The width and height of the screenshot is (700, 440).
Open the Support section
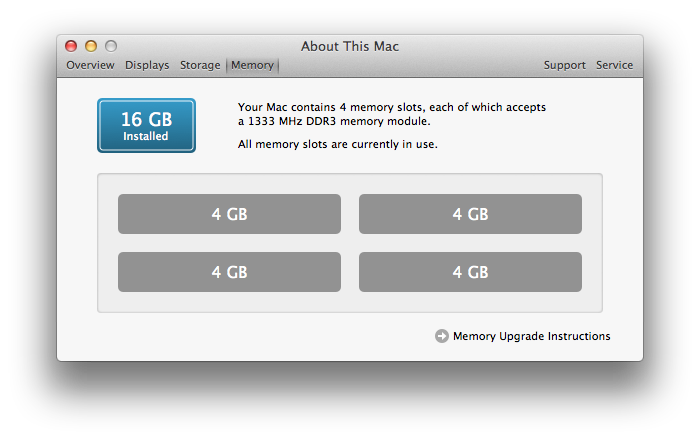pos(564,65)
